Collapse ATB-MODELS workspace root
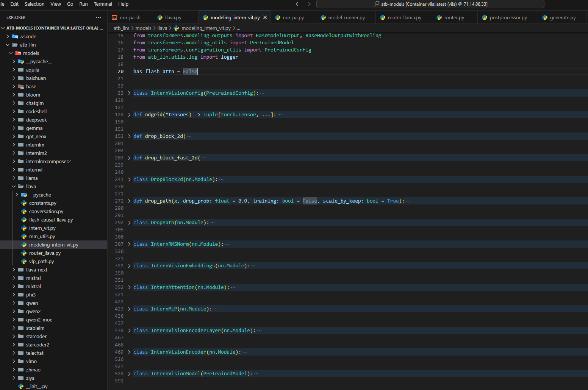588x390 pixels. point(3,28)
